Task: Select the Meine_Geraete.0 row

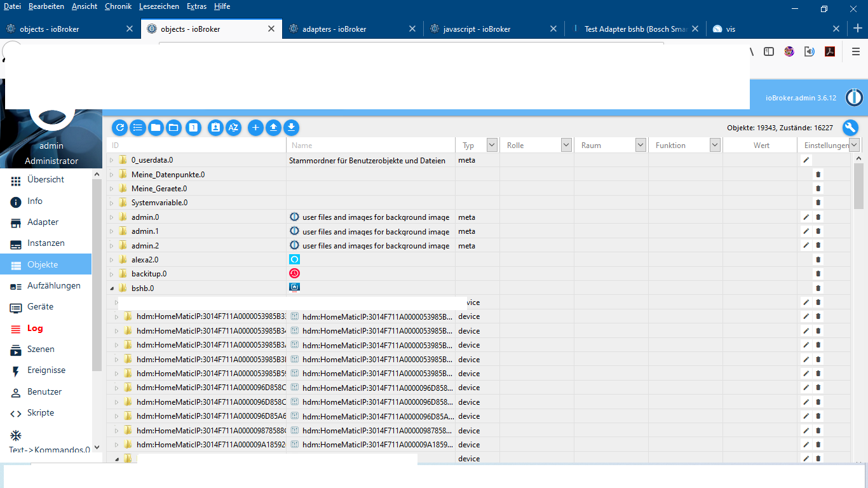Action: tap(478, 189)
